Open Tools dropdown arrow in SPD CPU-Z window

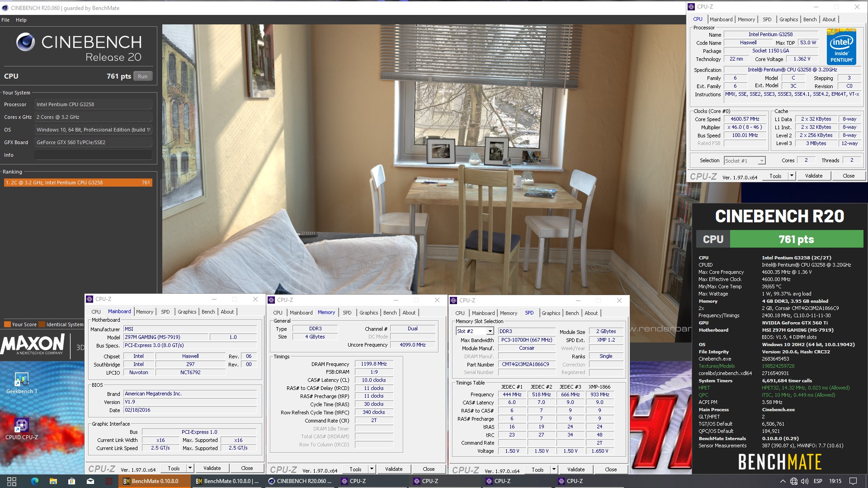[x=554, y=469]
